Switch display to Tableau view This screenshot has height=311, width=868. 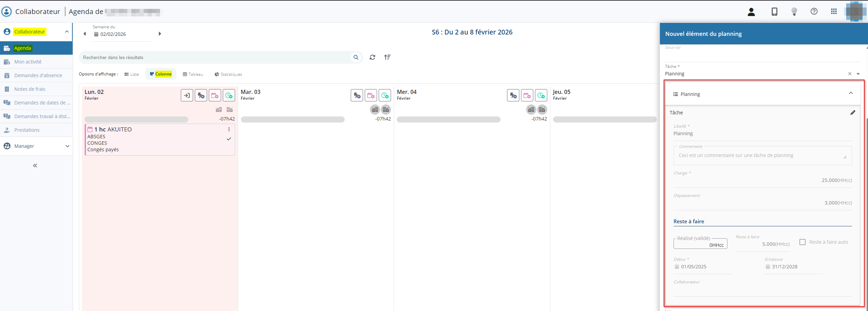[193, 74]
